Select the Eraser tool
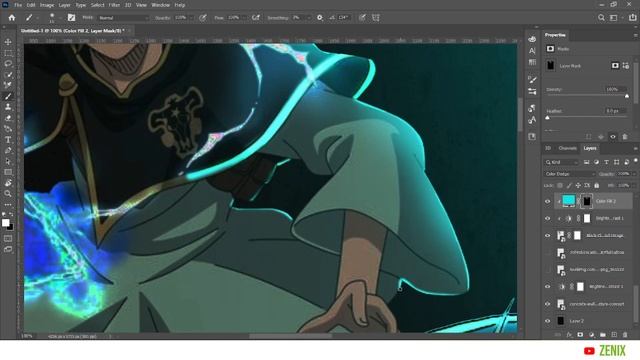Screen dimensions: 640x360 8,118
